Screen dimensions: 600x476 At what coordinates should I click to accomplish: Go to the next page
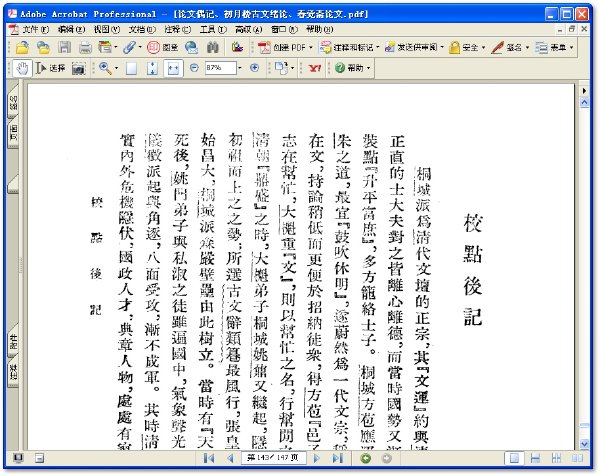point(317,458)
